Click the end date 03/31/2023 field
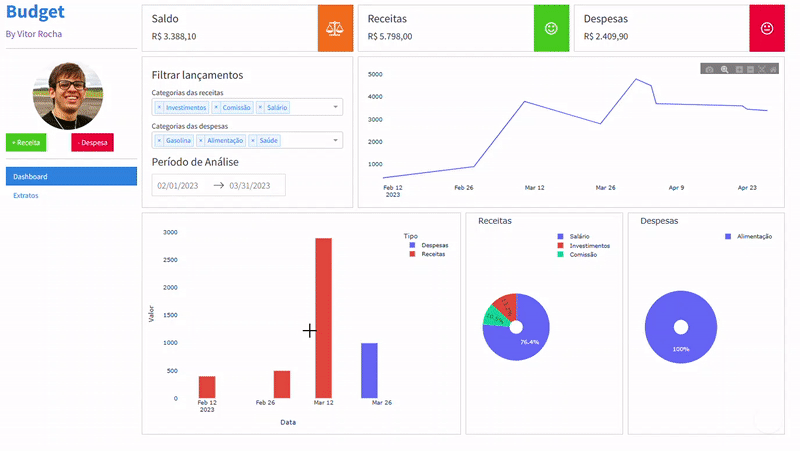Image resolution: width=800 pixels, height=451 pixels. 250,186
